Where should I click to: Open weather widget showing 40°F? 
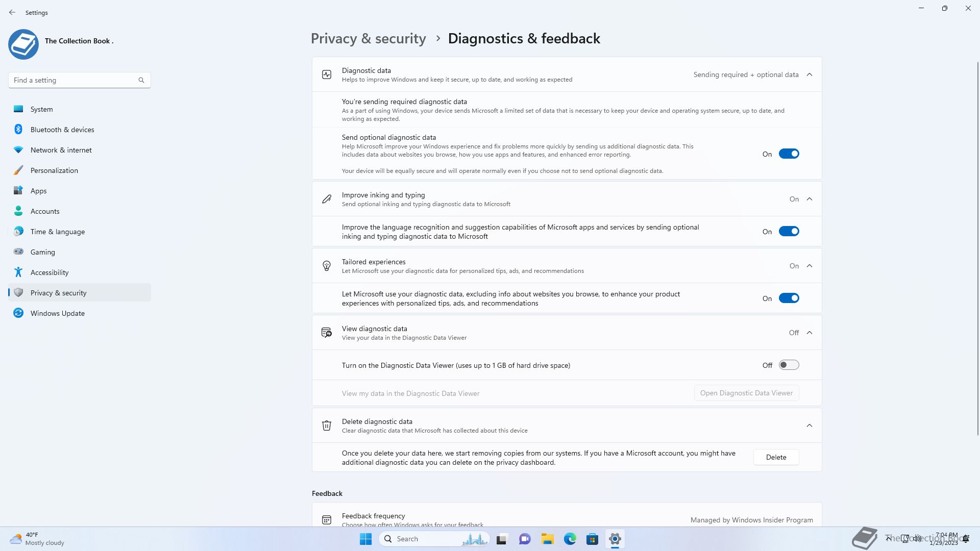click(38, 539)
